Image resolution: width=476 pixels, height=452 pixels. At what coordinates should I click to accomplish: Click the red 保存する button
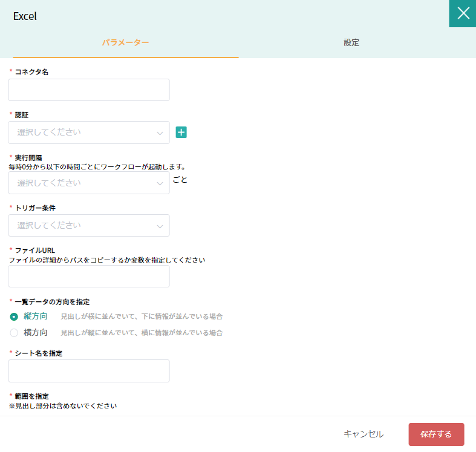(436, 434)
